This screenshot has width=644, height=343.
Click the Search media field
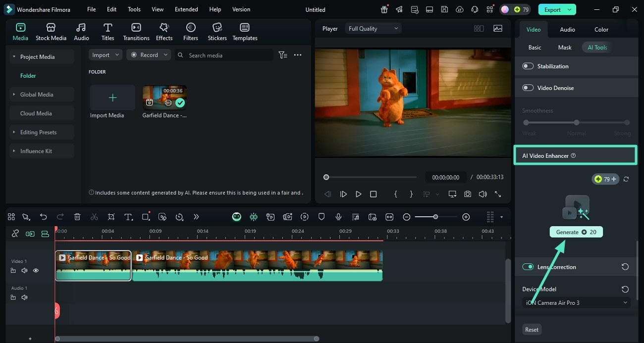224,55
